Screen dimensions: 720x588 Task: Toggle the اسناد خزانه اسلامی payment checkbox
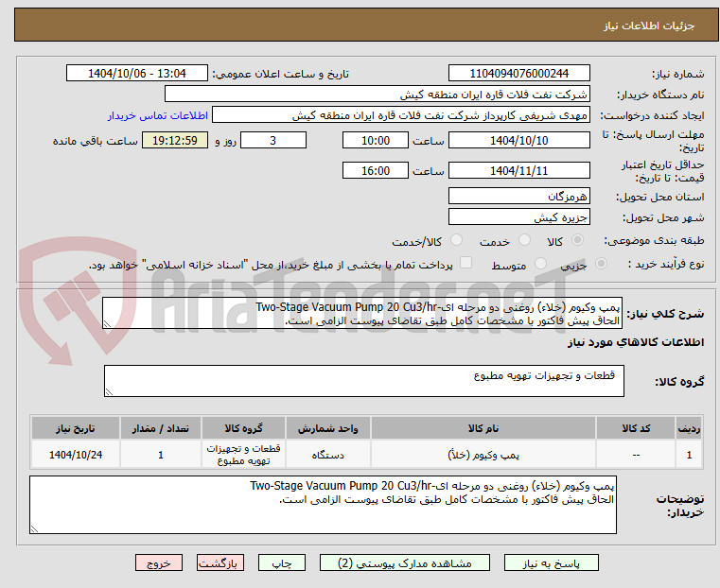(466, 263)
